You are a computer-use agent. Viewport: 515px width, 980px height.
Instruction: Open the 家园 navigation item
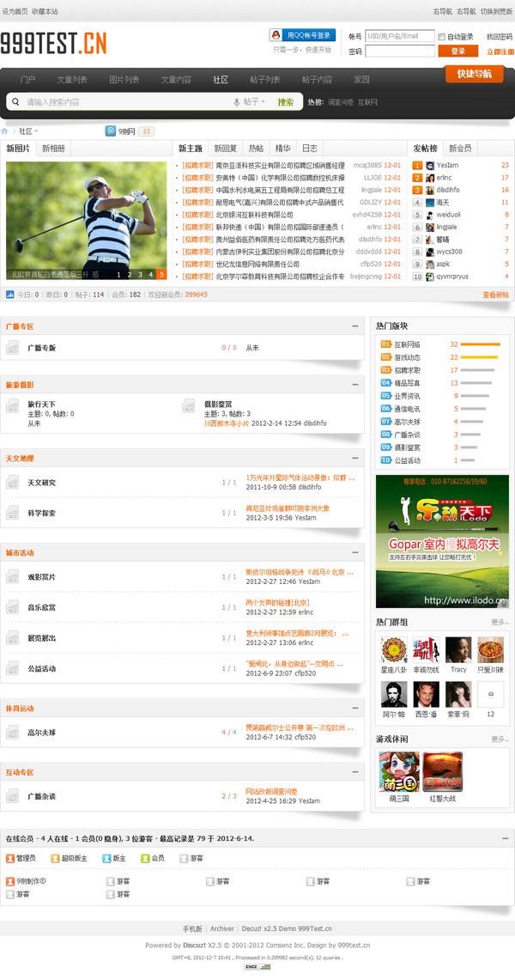(361, 79)
